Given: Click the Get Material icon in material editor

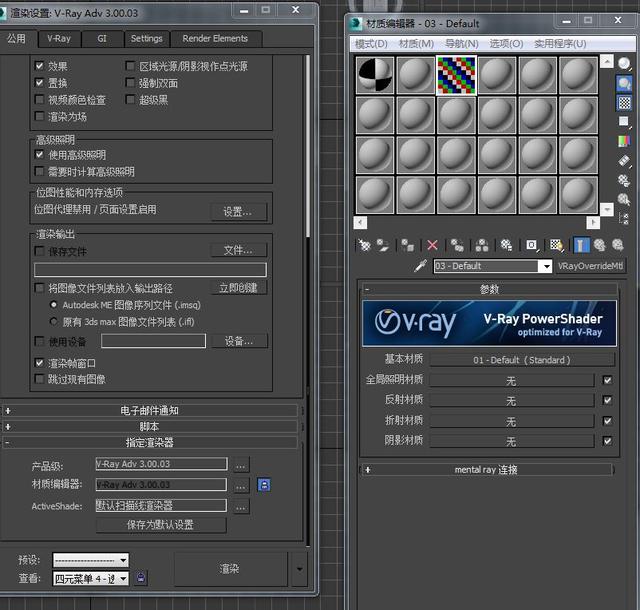Looking at the screenshot, I should (x=364, y=245).
